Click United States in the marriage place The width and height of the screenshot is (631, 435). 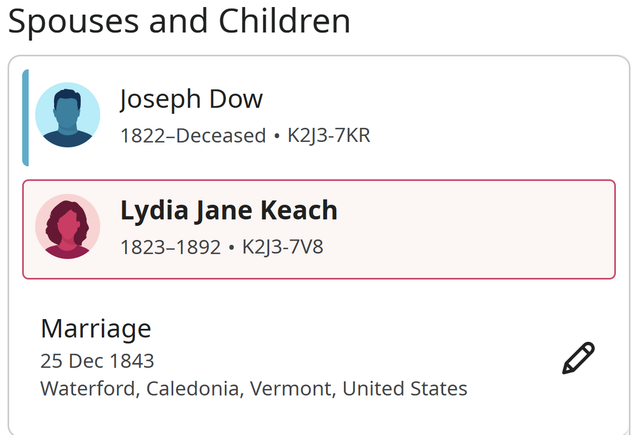(405, 389)
